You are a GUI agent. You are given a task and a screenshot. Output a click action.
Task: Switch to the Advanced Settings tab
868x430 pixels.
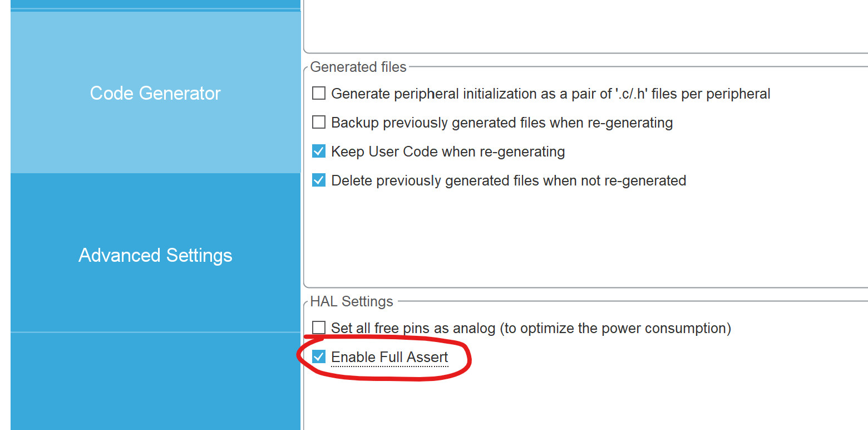tap(155, 255)
